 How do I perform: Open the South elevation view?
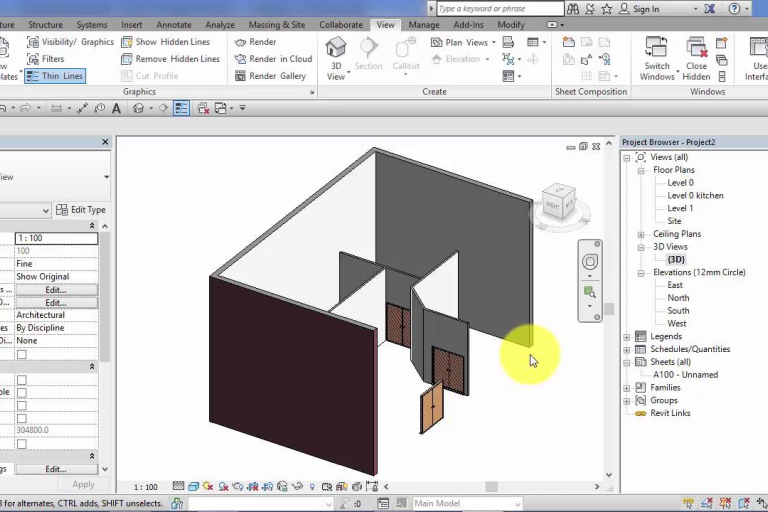678,311
